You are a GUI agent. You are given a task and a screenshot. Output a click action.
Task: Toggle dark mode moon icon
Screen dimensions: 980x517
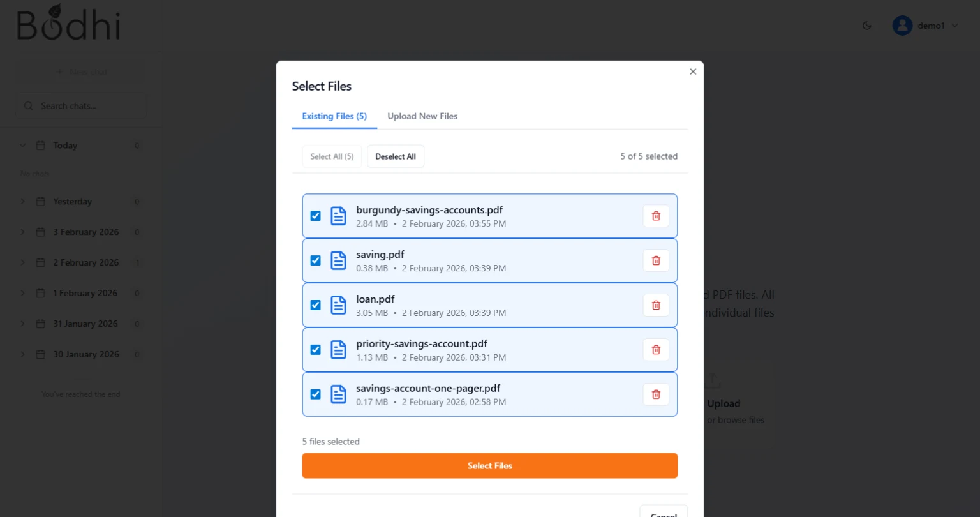tap(866, 26)
